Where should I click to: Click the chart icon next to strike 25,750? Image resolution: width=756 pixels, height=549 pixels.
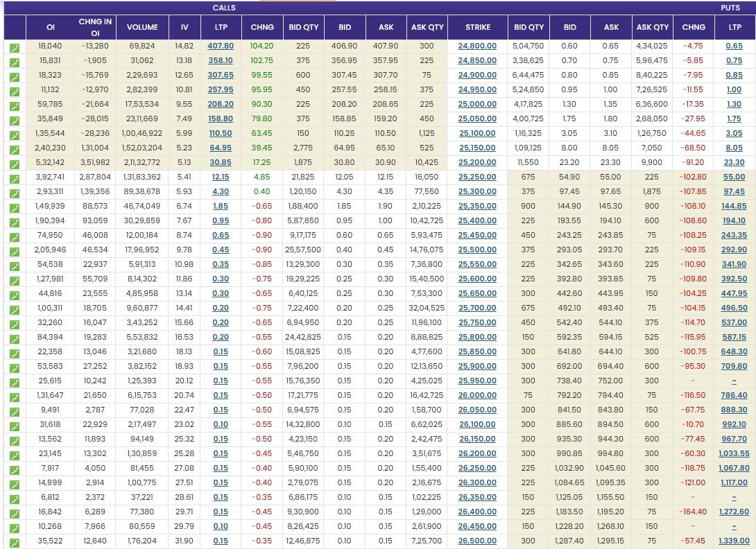[15, 323]
